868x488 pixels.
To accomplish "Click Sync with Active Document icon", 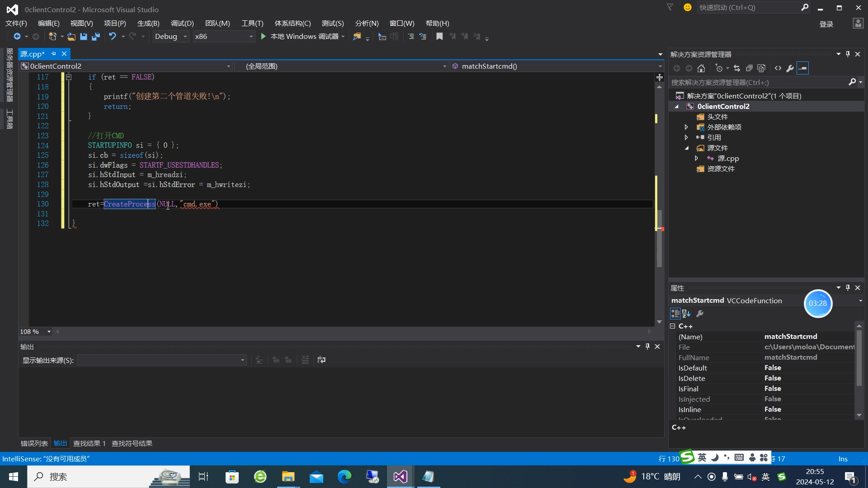I will [737, 69].
